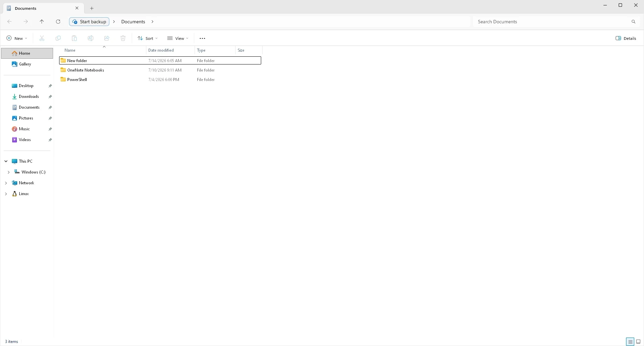Click the search magnifier icon

click(634, 22)
